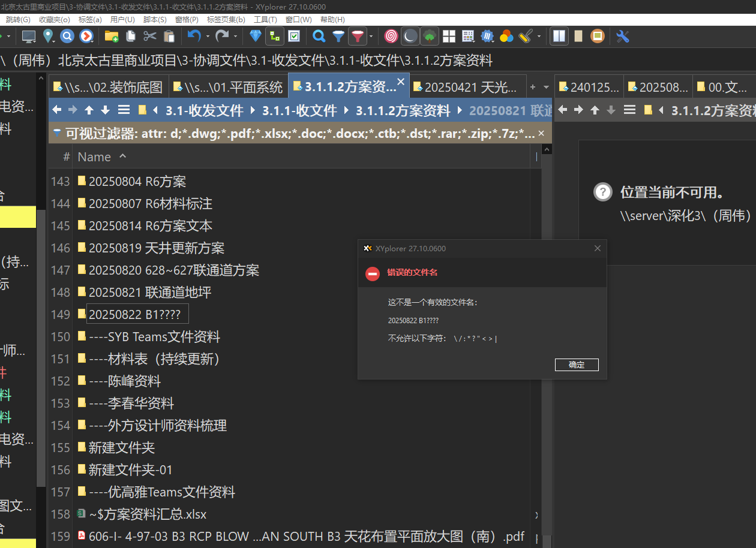
Task: Open the blue magnifier Find Files icon
Action: click(319, 37)
